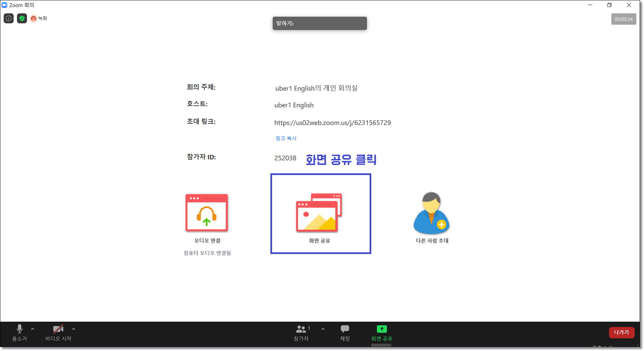This screenshot has width=644, height=351.
Task: Expand video options arrow next to camera
Action: point(74,329)
